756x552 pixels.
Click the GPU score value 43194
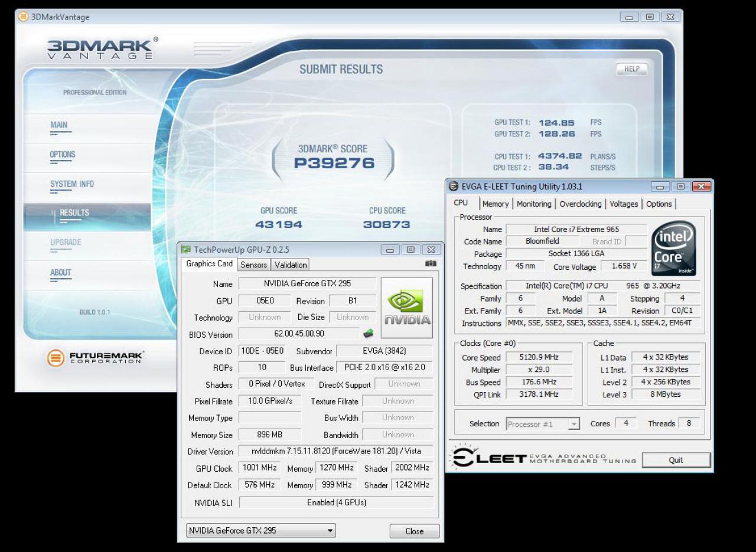279,224
